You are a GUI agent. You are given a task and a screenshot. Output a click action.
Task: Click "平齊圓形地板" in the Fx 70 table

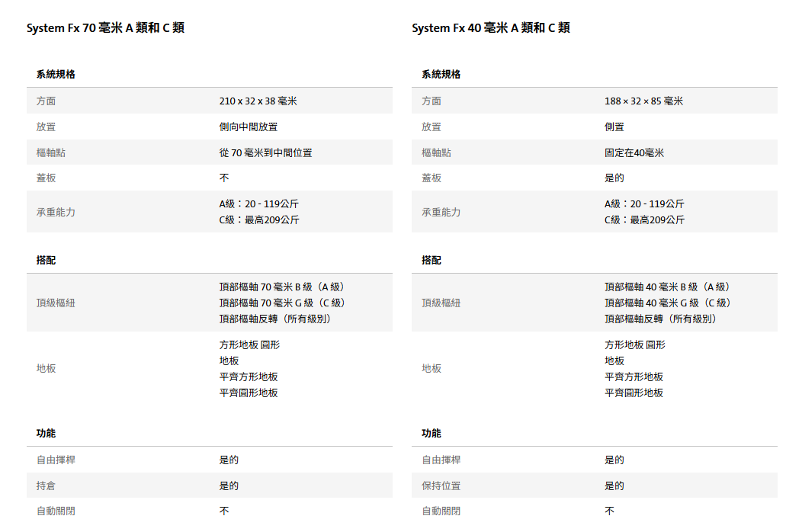tap(248, 393)
